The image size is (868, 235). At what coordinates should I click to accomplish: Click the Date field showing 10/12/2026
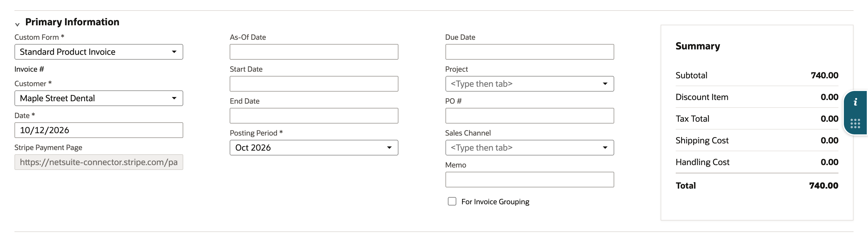tap(99, 130)
